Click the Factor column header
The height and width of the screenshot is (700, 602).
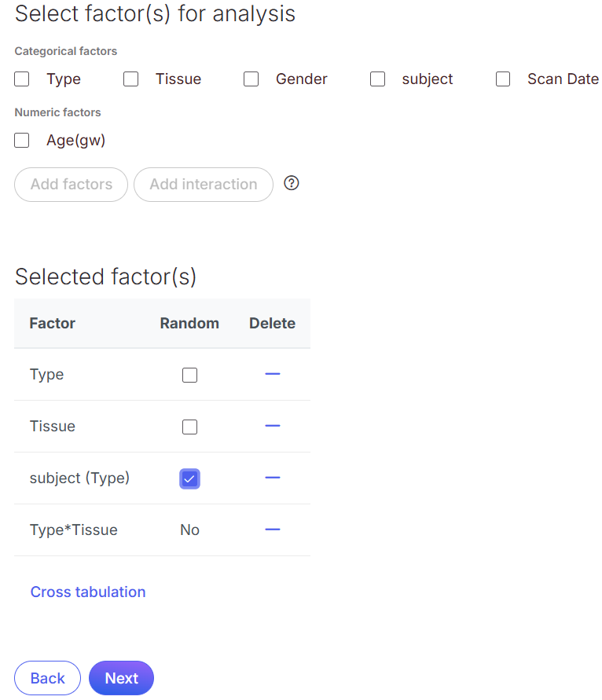[52, 323]
